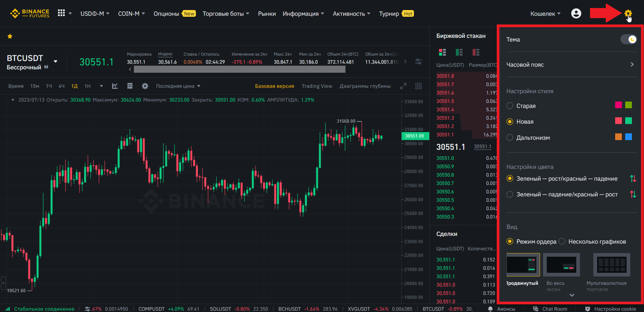Image resolution: width=644 pixels, height=312 pixels.
Task: Set chart interval to 15м
Action: 35,86
